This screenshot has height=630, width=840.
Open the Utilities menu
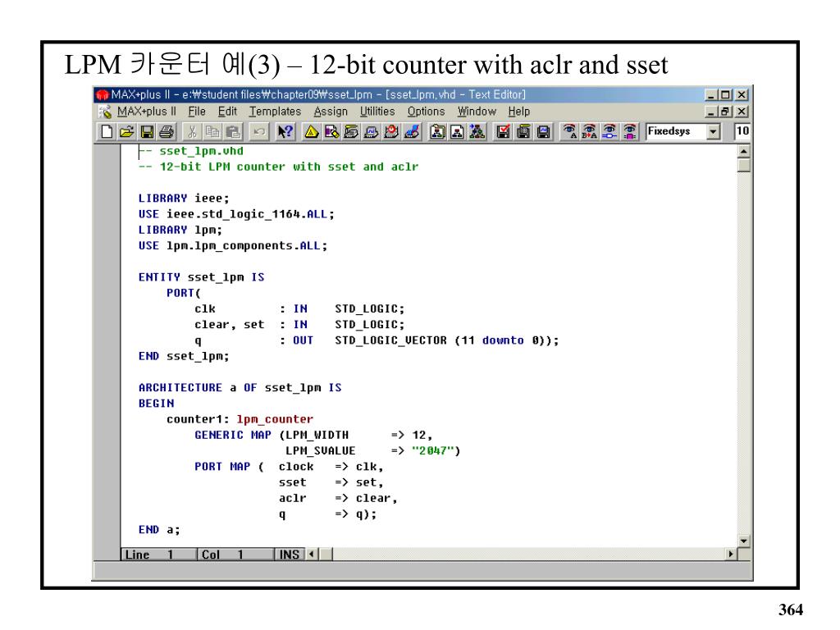tap(377, 112)
